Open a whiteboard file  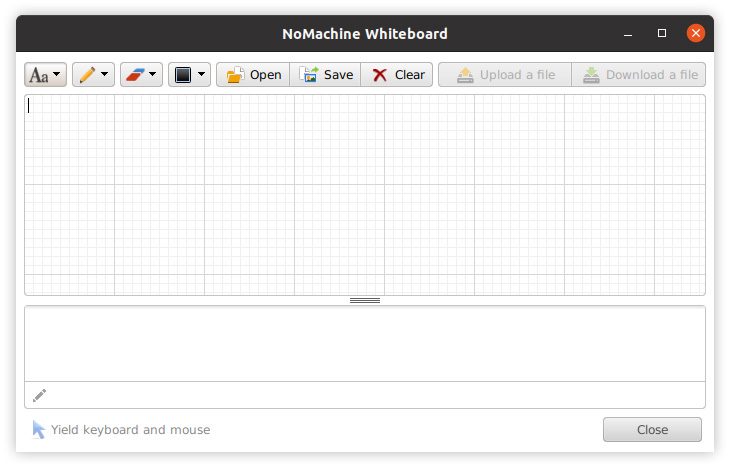[253, 75]
